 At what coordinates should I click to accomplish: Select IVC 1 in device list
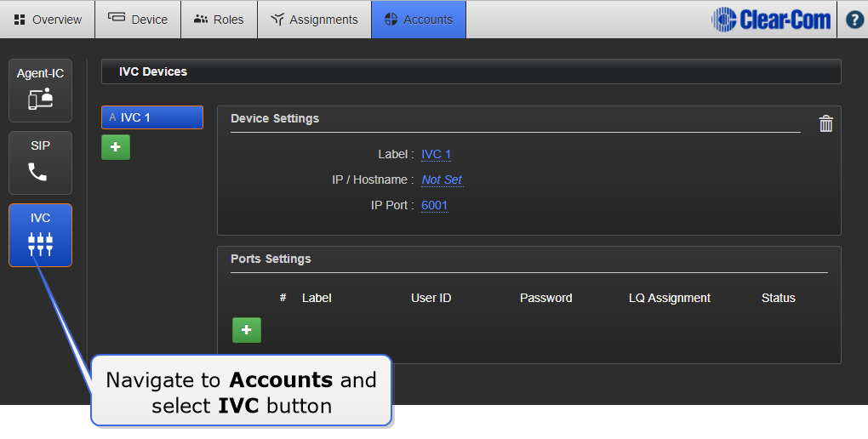pos(151,117)
